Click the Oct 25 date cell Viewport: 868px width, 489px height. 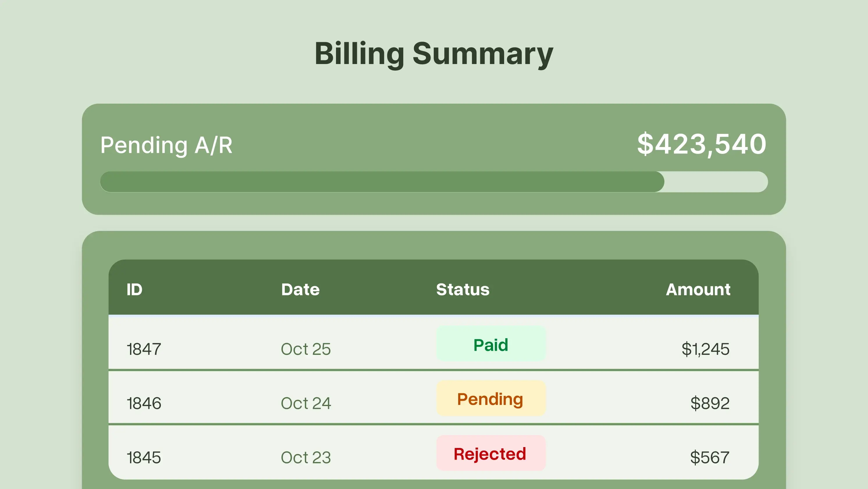click(306, 349)
